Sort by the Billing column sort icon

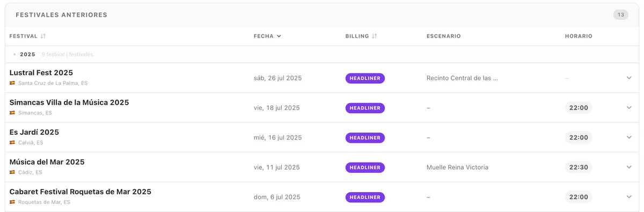375,36
